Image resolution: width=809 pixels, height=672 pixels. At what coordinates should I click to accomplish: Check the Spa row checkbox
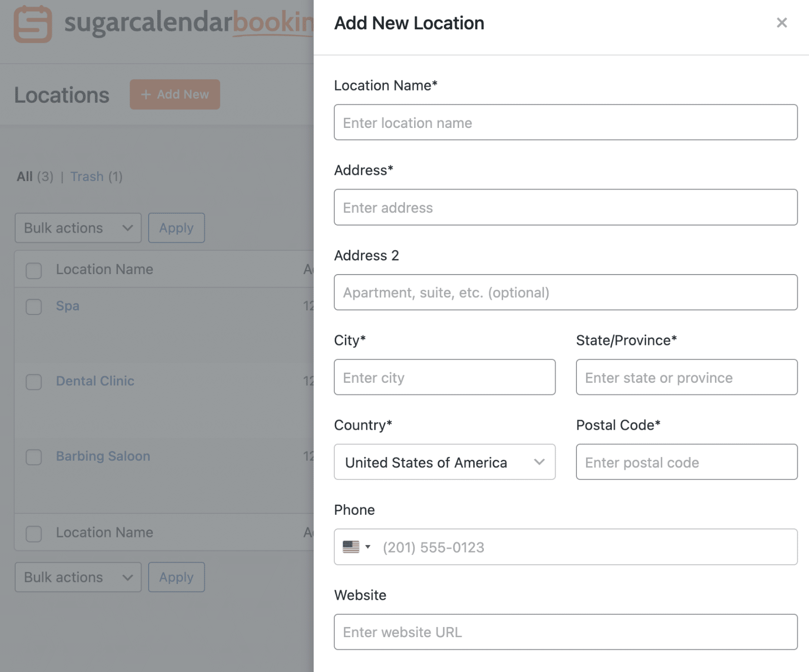pyautogui.click(x=33, y=306)
